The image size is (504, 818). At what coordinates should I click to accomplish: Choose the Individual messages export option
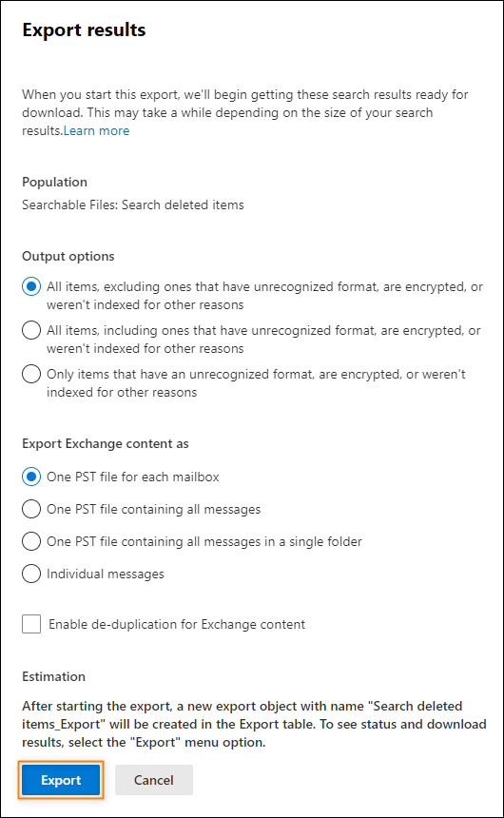coord(31,574)
